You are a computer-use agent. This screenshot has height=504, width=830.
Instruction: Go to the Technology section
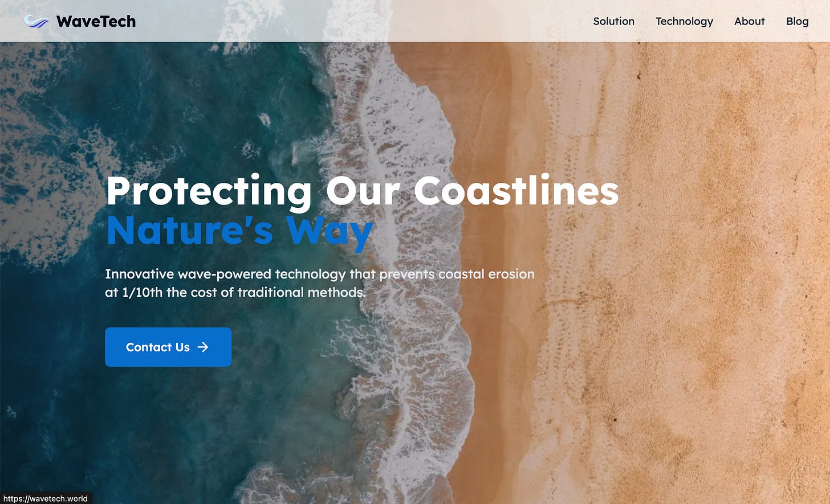[684, 21]
